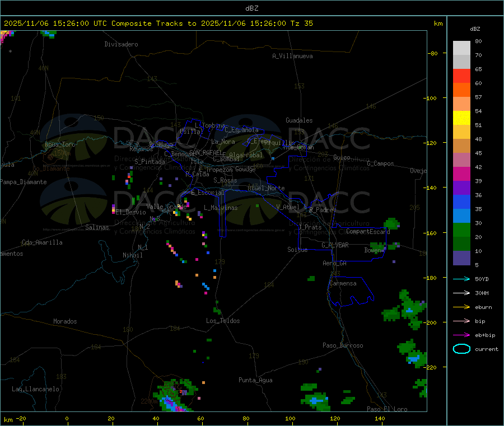This screenshot has width=504, height=426.
Task: Click the 'CompantEscard' map label
Action: tap(368, 231)
